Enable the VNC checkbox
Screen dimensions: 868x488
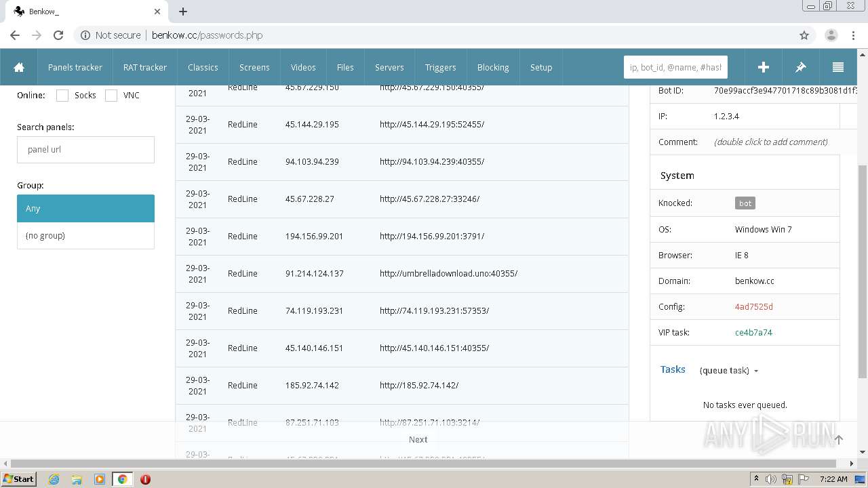click(x=111, y=96)
